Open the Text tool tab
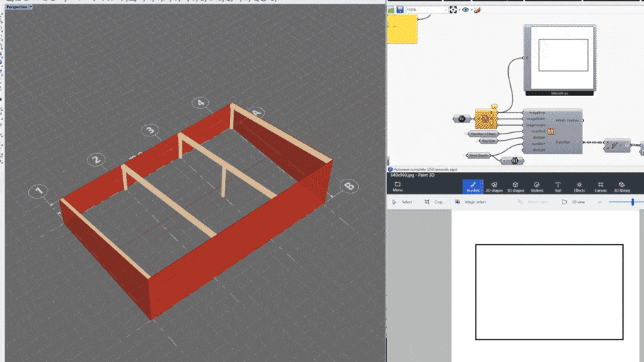 tap(558, 187)
